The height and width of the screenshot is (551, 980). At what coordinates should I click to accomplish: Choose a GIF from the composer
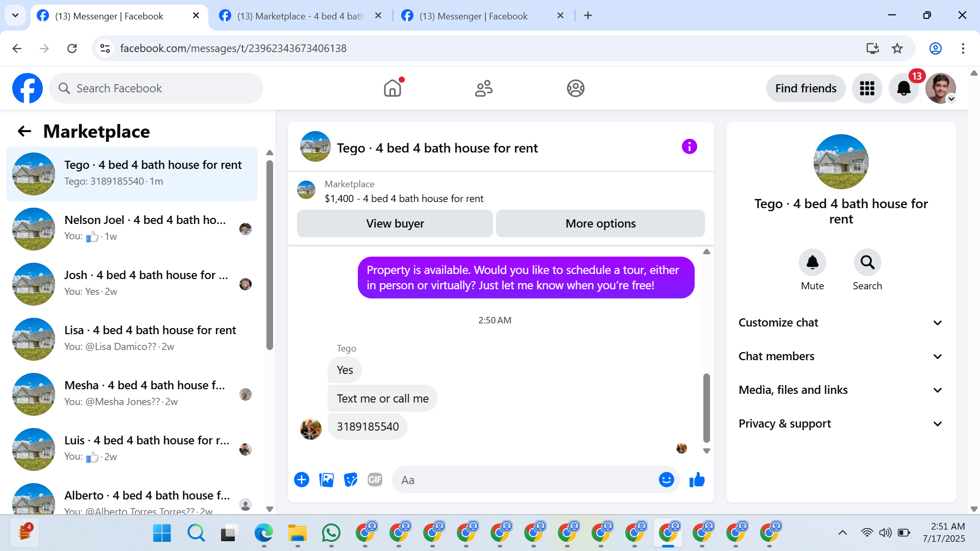[375, 480]
